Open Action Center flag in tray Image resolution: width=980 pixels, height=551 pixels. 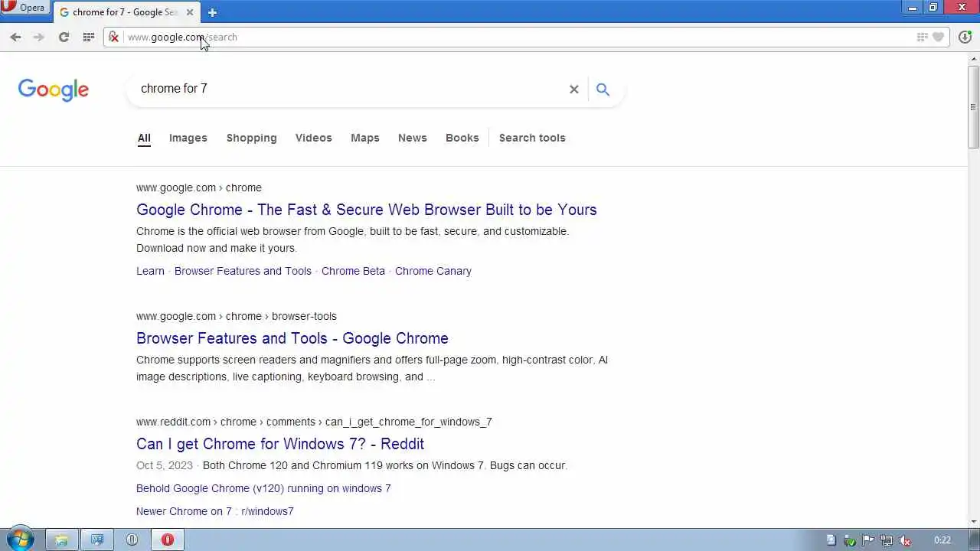click(867, 540)
